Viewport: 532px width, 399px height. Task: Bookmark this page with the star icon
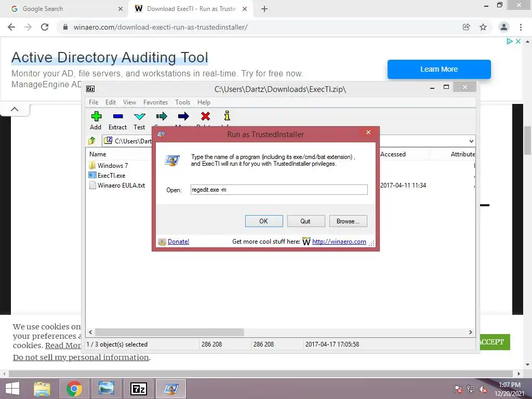[x=483, y=27]
